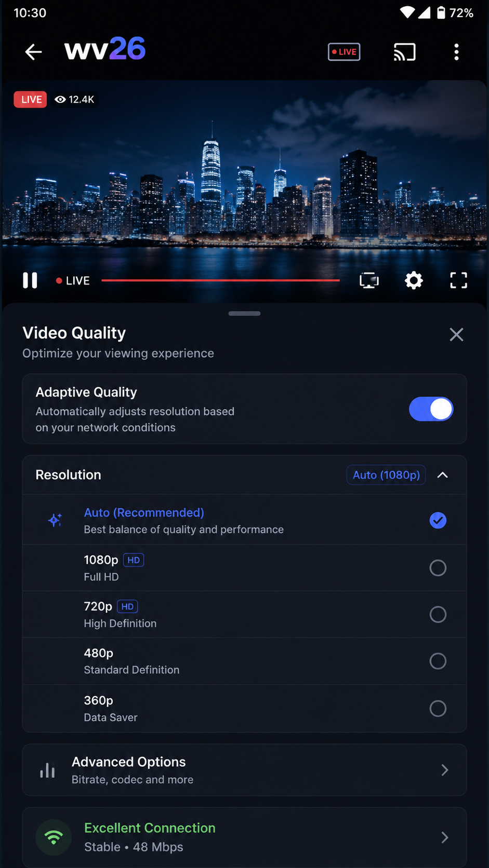Tap the 'Resolution' section heading
The width and height of the screenshot is (489, 868).
pos(68,474)
